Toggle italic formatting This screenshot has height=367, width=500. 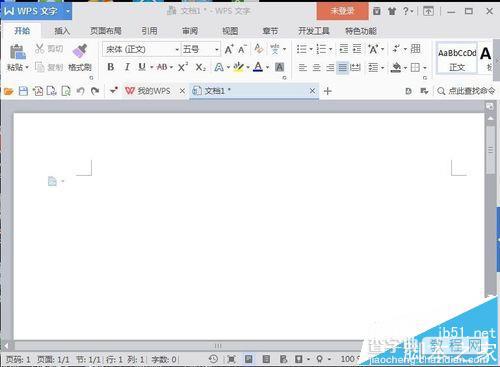[x=127, y=67]
